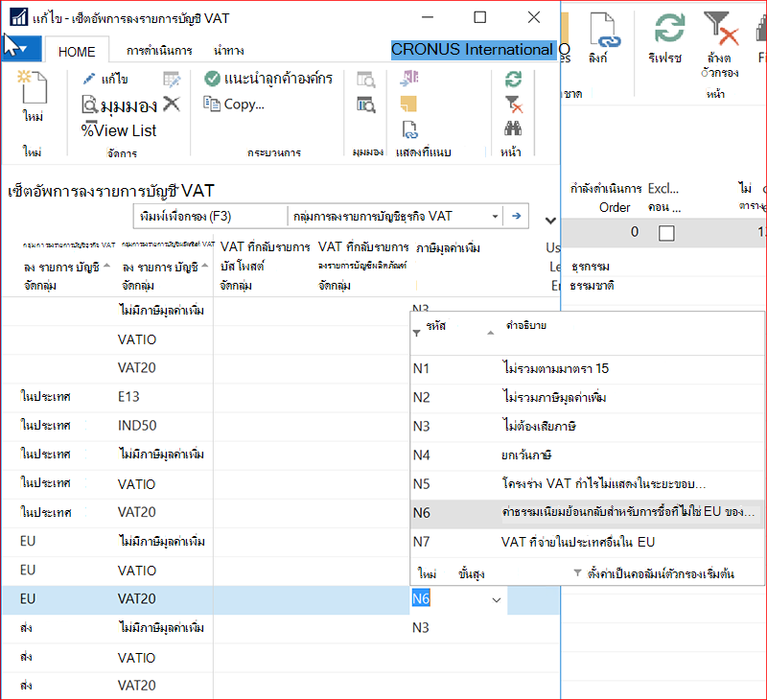767x700 pixels.
Task: Click the lookup filter funnel icon beside รหัส
Action: pyautogui.click(x=417, y=333)
